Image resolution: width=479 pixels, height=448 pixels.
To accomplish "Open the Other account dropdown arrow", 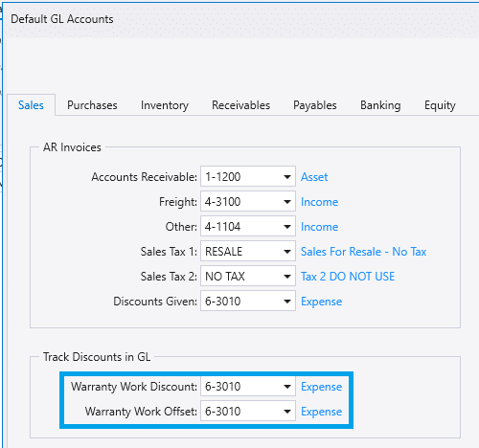I will point(287,227).
